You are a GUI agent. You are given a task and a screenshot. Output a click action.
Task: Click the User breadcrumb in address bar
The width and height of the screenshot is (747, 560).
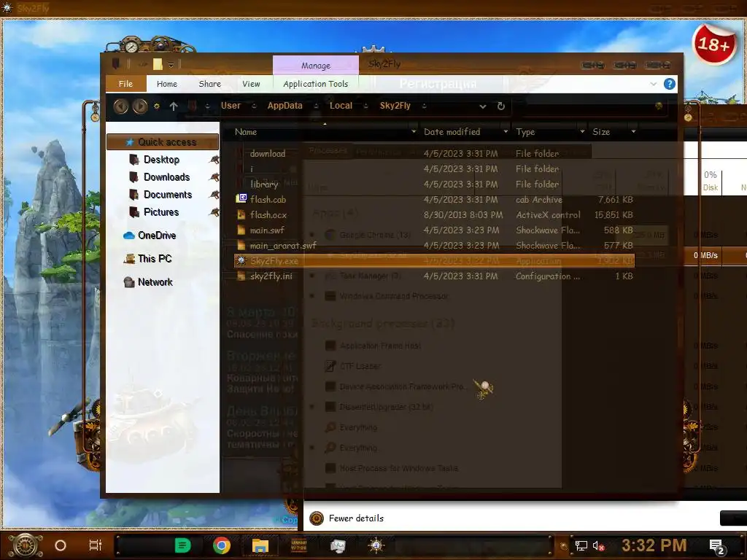click(x=231, y=106)
